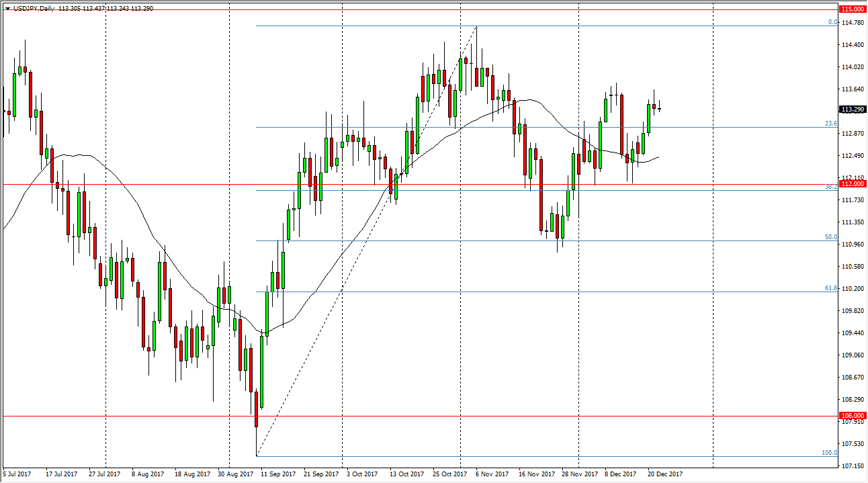
Task: Click the 108.670 price axis label
Action: [853, 378]
